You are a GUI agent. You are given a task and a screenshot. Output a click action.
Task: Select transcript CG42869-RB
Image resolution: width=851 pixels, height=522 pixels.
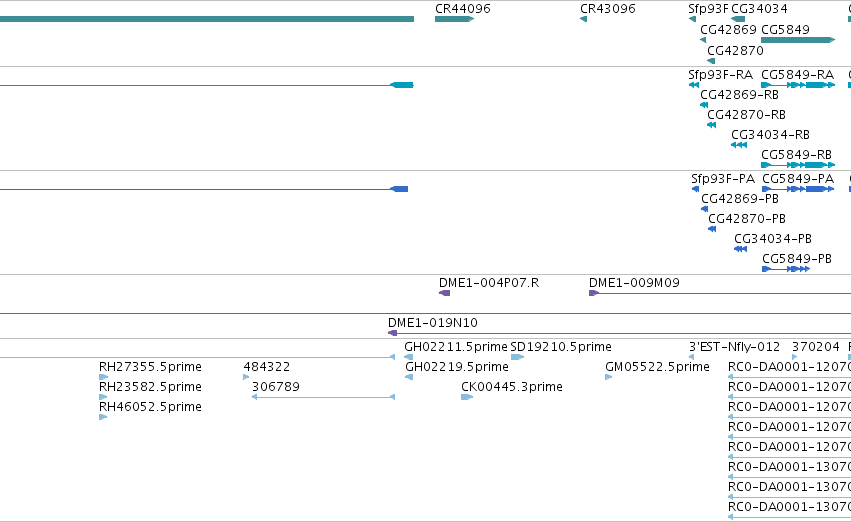pyautogui.click(x=739, y=95)
